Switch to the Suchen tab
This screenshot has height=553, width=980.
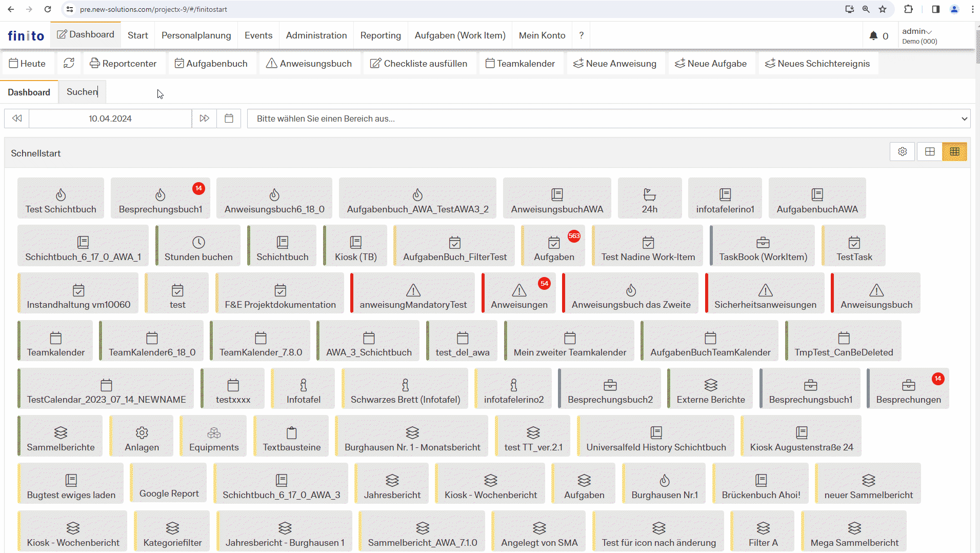pyautogui.click(x=82, y=92)
